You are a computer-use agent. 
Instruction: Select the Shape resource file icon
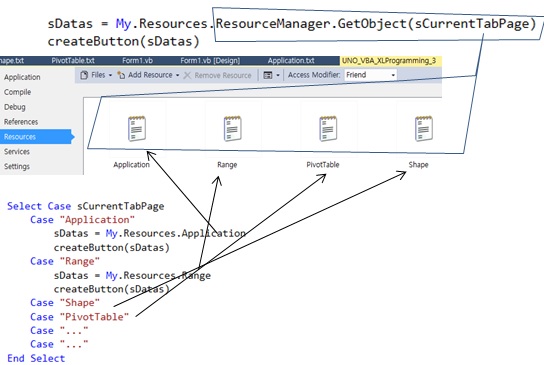click(424, 129)
